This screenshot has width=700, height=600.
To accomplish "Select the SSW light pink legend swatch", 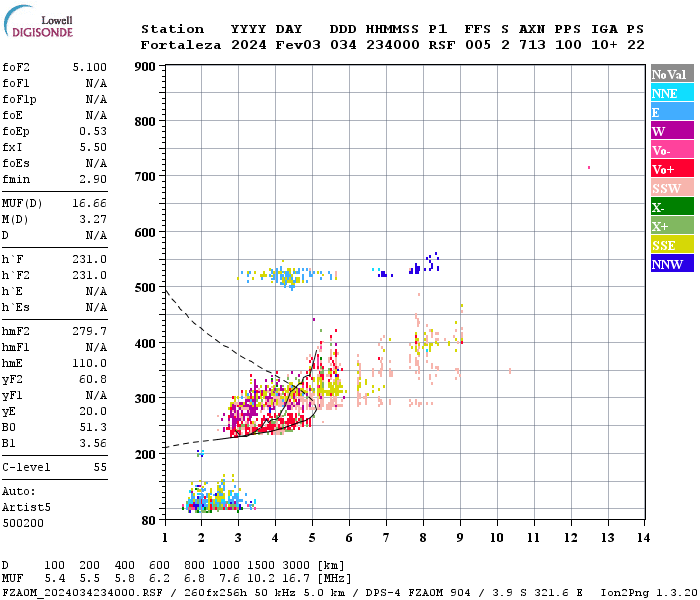I will pyautogui.click(x=672, y=188).
